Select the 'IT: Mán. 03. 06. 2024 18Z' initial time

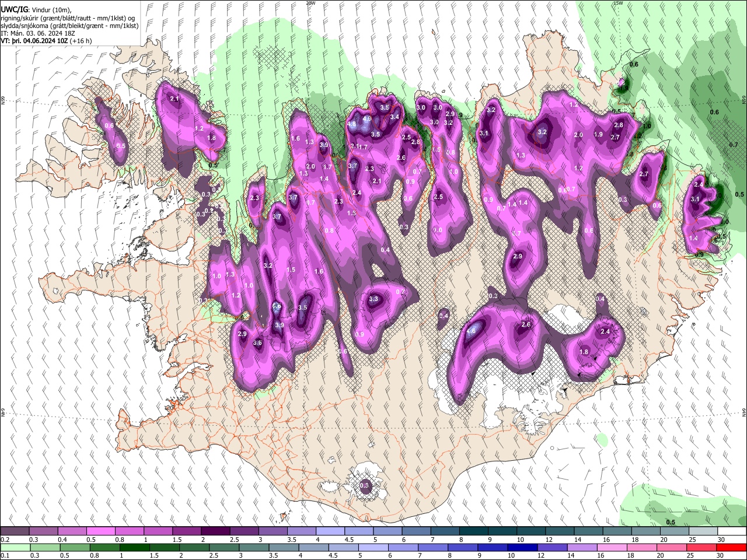point(37,33)
